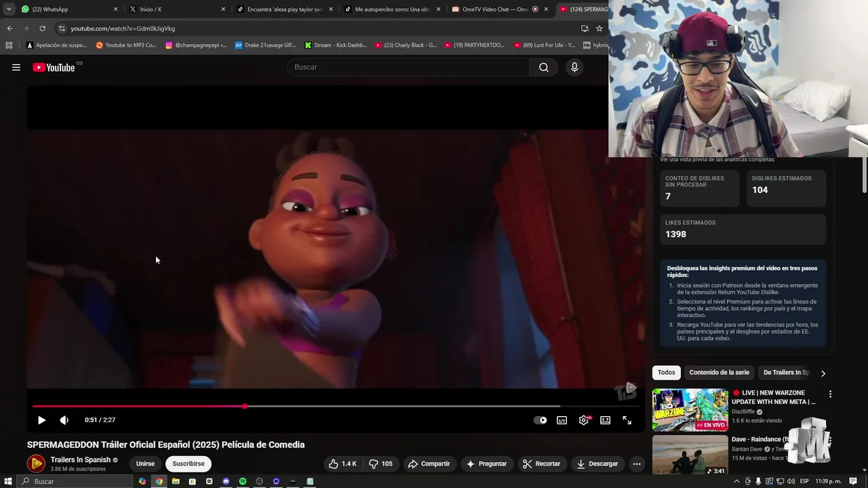Join the channel with Unirse
Viewport: 868px width, 488px height.
145,464
